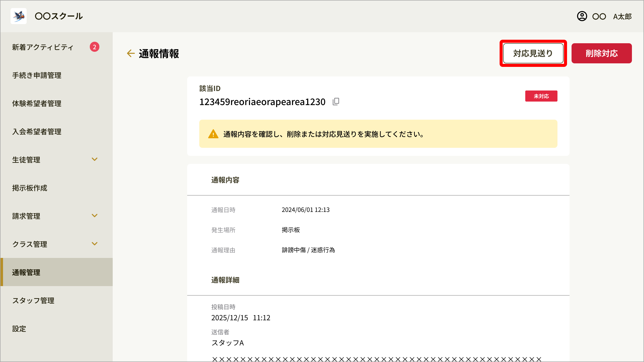This screenshot has width=644, height=362.
Task: Click the 通報情報 page title
Action: (x=159, y=54)
